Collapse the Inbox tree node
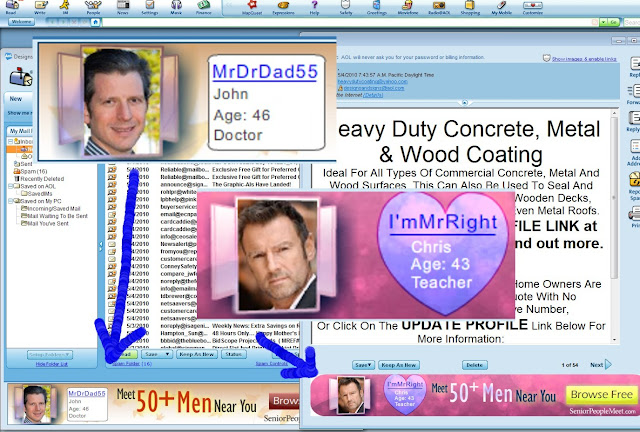This screenshot has height=432, width=640. pyautogui.click(x=10, y=141)
